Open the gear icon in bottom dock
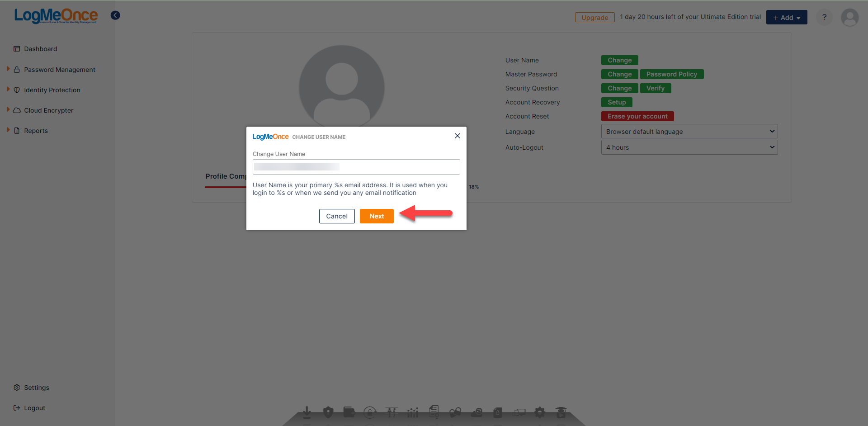The width and height of the screenshot is (868, 426). click(x=540, y=412)
